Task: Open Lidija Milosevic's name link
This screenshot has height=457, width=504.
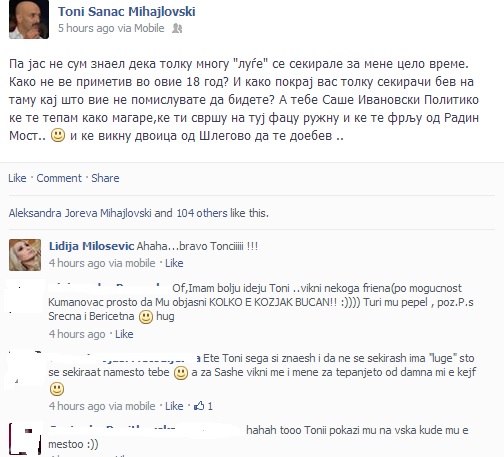Action: (x=92, y=246)
